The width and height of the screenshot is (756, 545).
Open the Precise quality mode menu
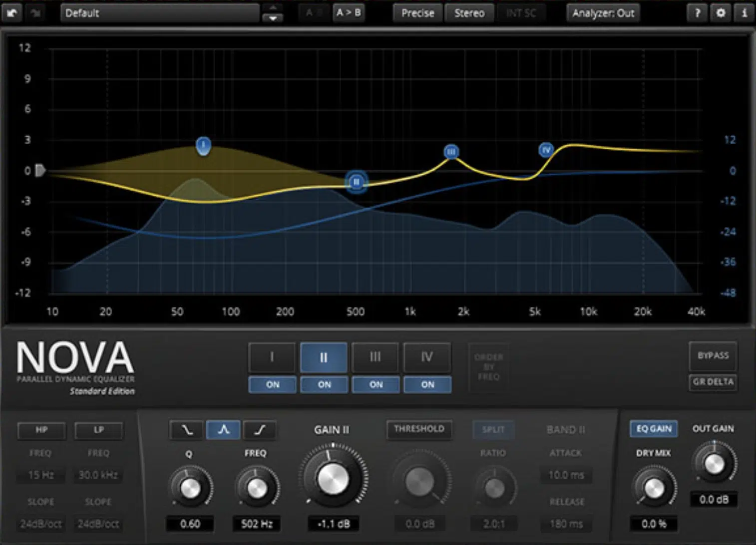(417, 13)
